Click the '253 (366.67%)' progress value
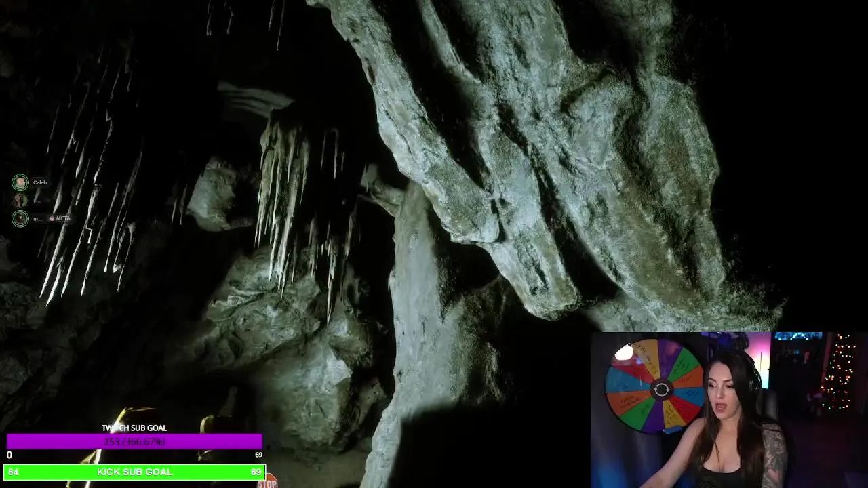Viewport: 868px width, 488px height. point(134,442)
